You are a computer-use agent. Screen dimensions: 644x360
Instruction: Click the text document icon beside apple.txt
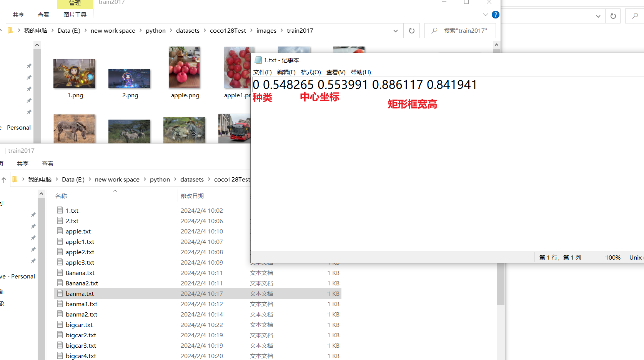coord(60,231)
